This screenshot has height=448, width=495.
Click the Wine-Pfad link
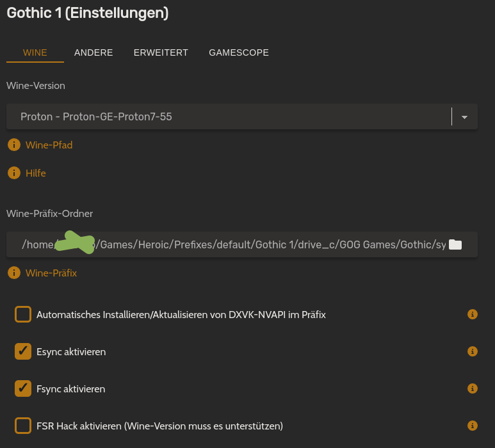[49, 145]
